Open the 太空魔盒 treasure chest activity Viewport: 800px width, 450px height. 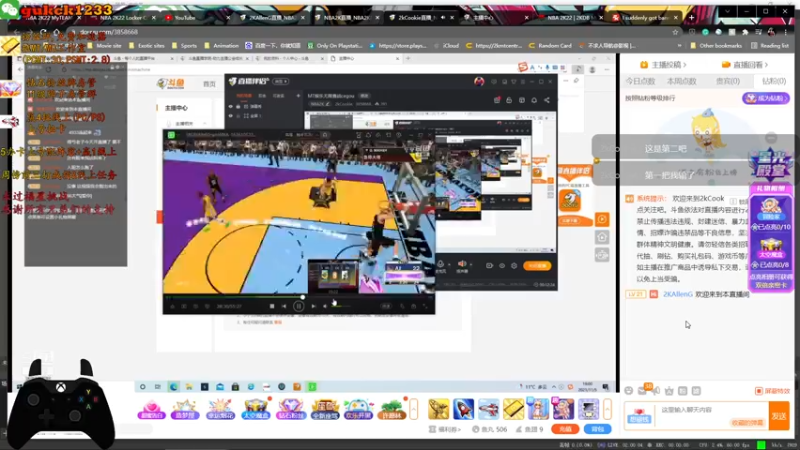(255, 409)
